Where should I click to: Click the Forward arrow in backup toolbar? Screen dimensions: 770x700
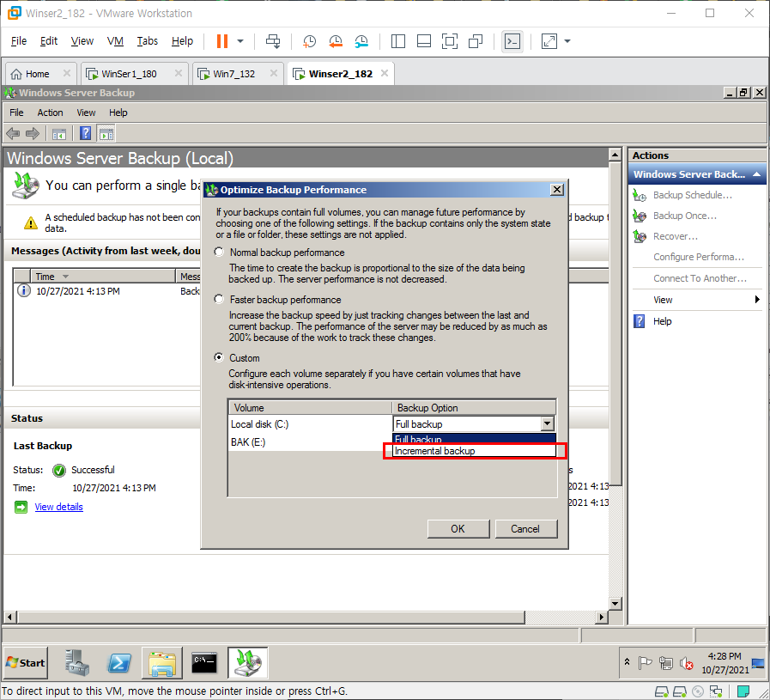33,133
